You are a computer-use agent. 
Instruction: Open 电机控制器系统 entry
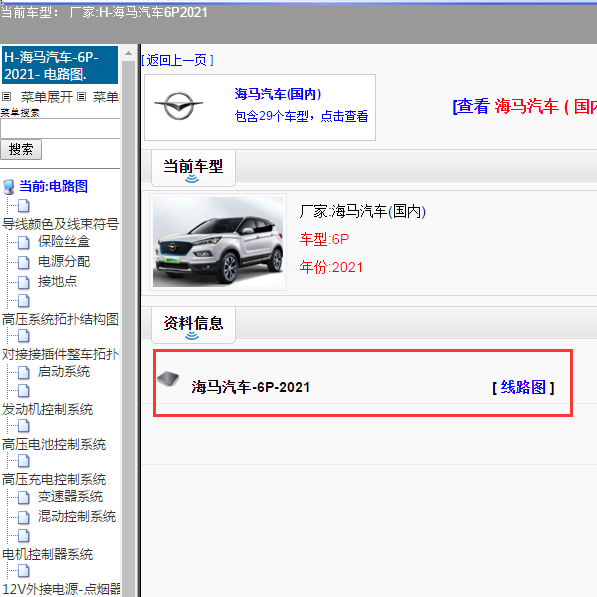48,554
